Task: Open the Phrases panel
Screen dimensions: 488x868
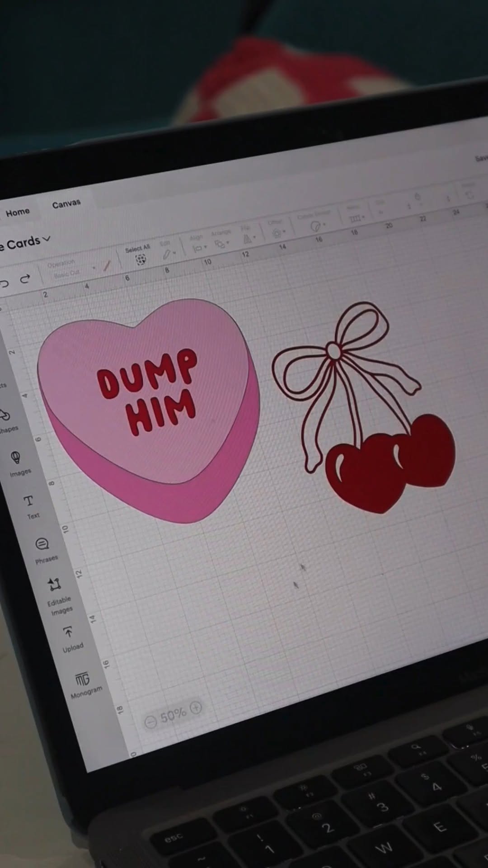Action: click(42, 544)
